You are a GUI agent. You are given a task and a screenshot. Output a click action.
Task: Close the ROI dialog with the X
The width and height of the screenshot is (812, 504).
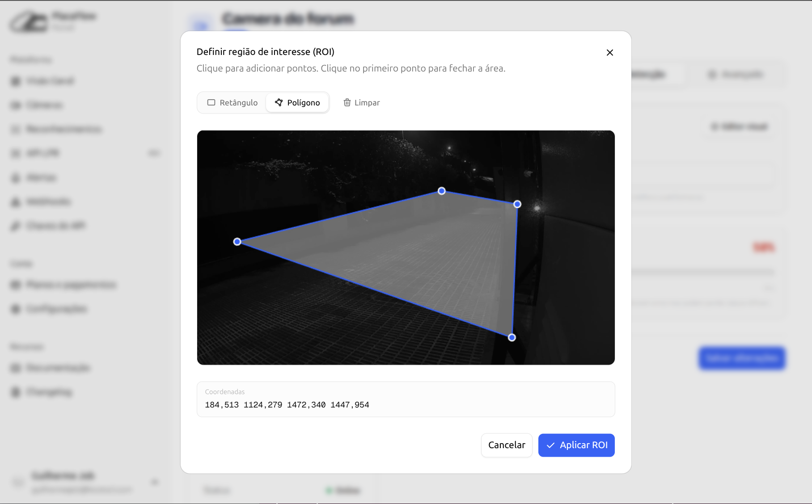609,53
